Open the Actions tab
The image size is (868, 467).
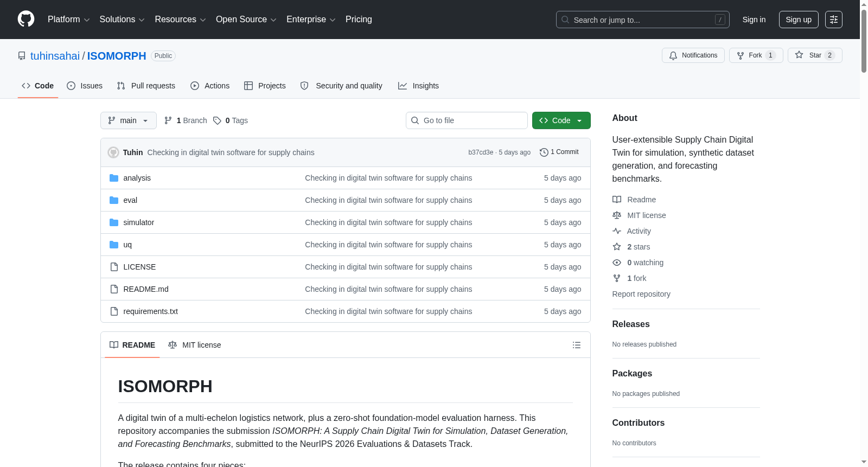pyautogui.click(x=210, y=86)
